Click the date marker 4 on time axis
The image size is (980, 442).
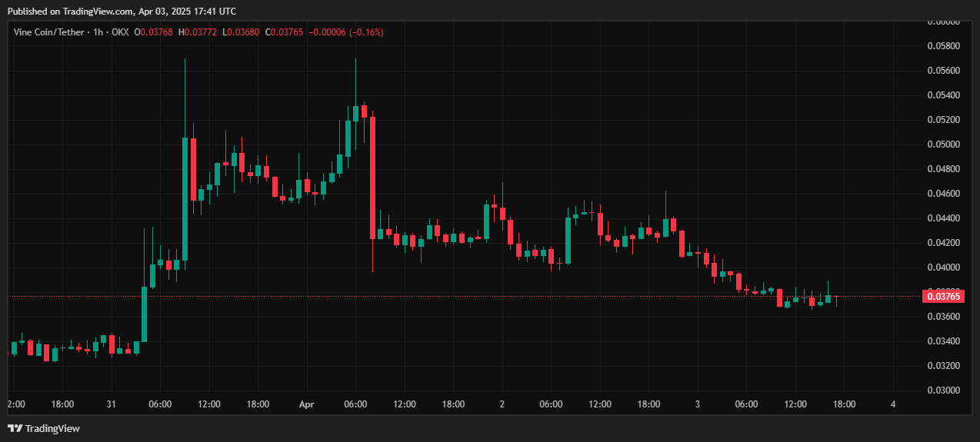click(892, 404)
